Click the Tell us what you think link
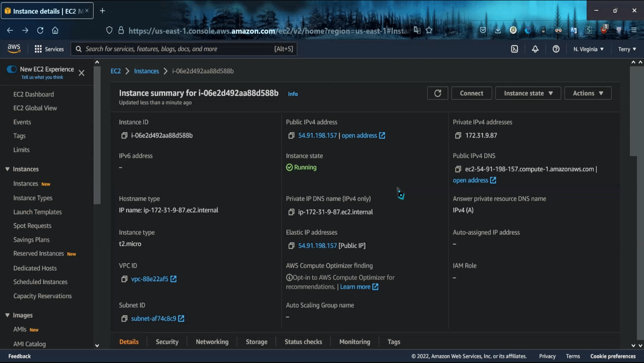 pos(42,77)
